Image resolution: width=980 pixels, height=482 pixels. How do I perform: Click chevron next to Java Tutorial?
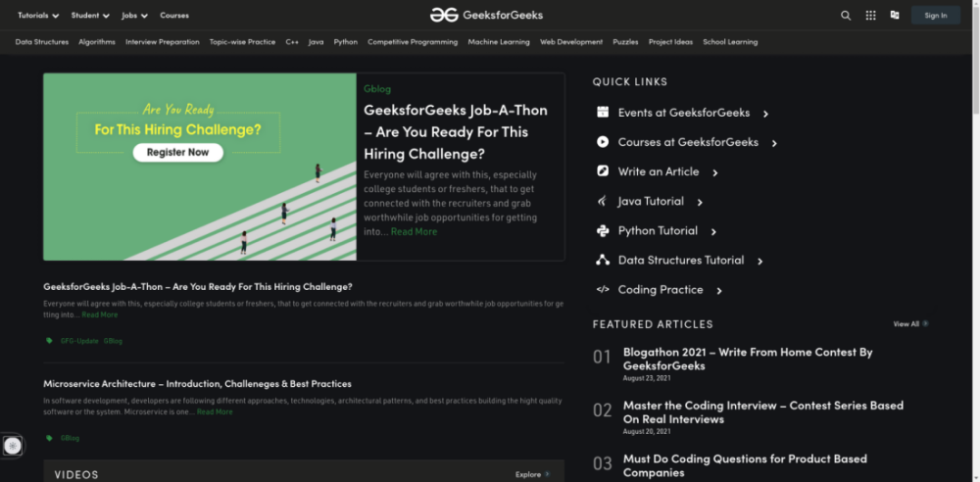pos(700,202)
